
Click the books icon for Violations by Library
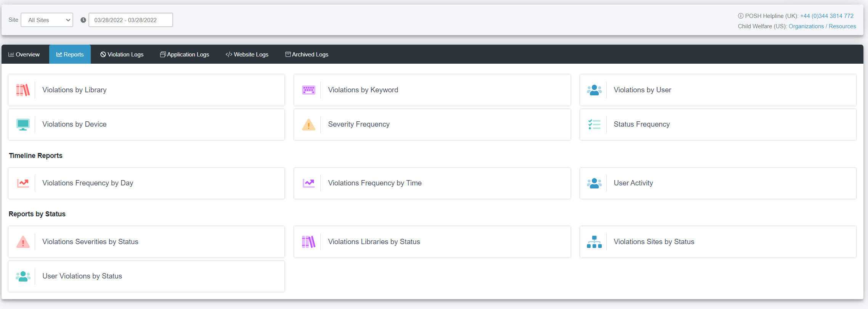(23, 90)
